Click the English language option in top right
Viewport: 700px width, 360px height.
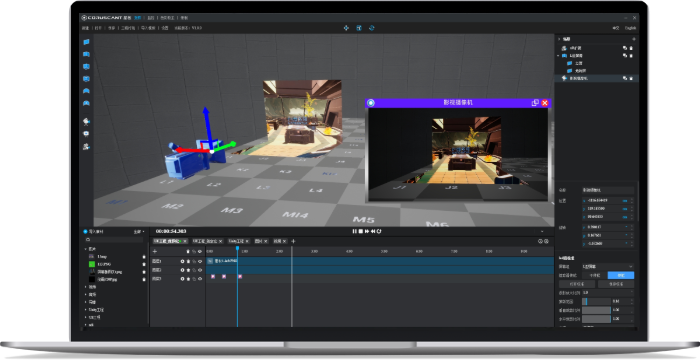[630, 28]
